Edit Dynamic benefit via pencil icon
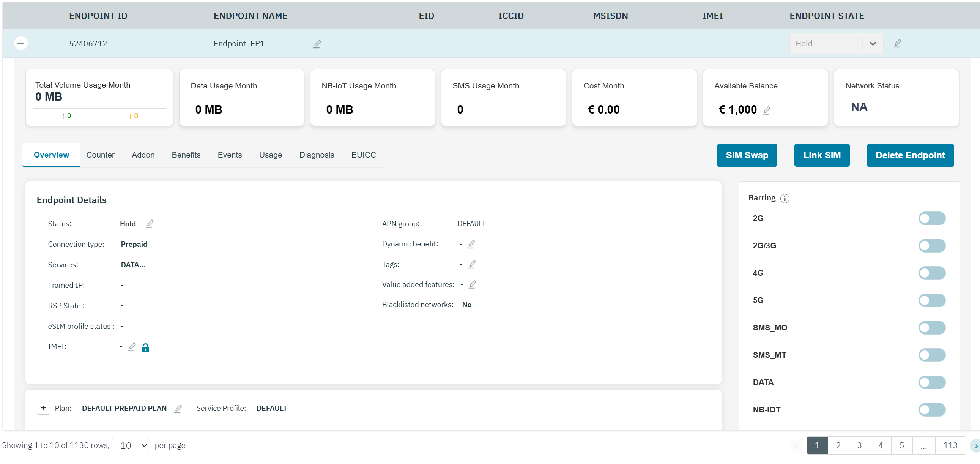 click(471, 244)
